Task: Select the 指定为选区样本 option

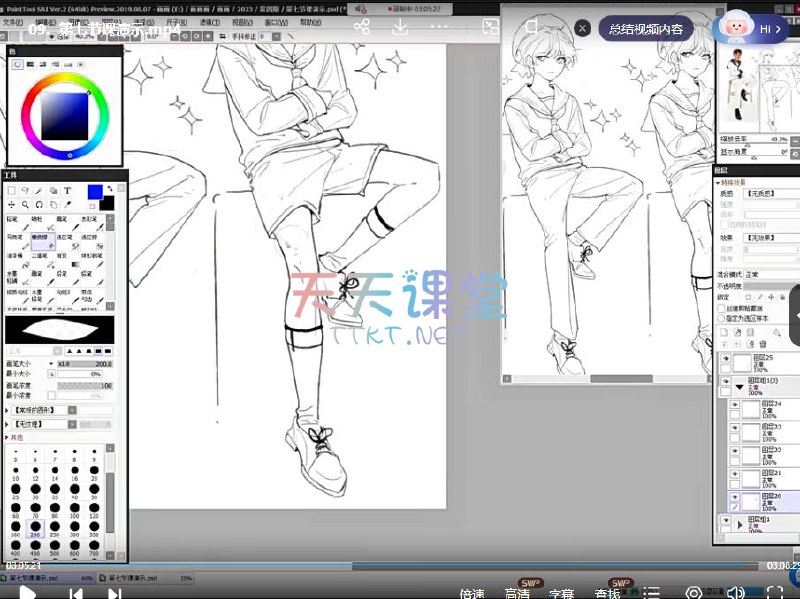Action: point(721,318)
